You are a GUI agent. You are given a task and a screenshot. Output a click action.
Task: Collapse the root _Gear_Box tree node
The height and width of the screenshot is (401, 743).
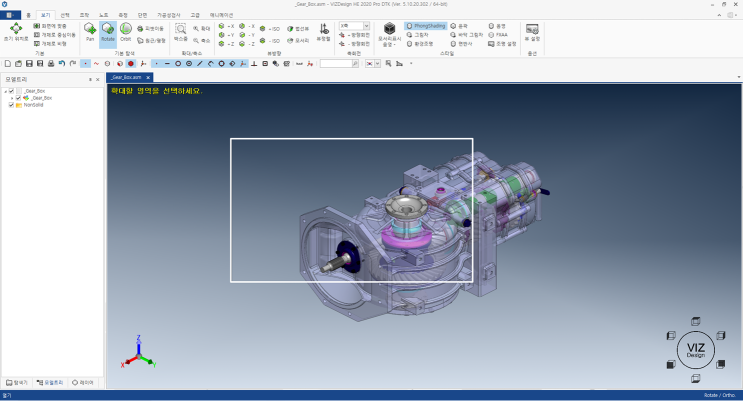pyautogui.click(x=6, y=91)
